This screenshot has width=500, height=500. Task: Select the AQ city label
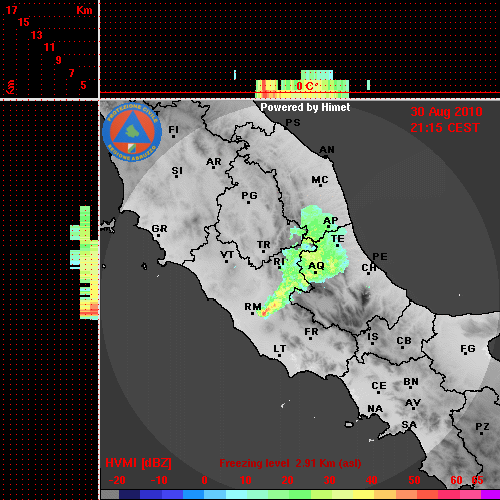point(316,265)
